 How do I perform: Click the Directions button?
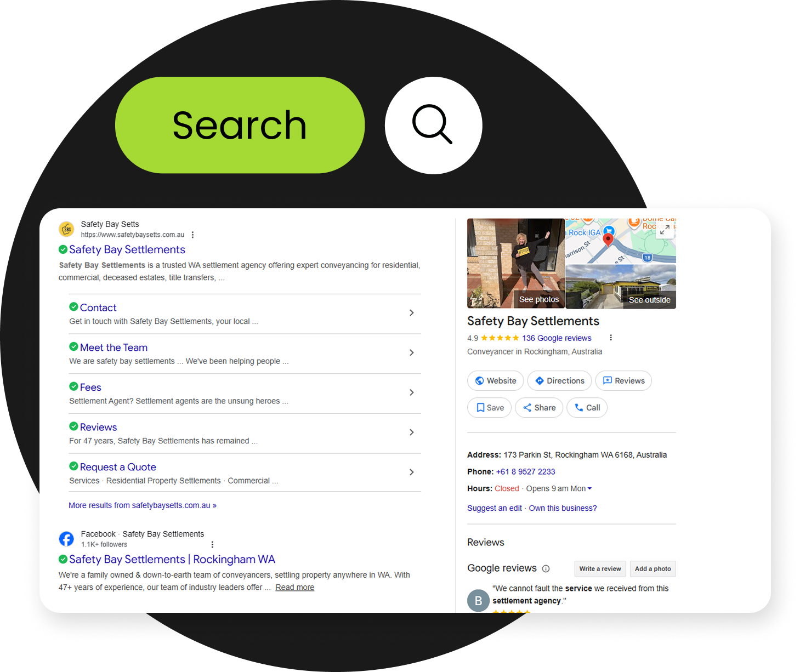(x=559, y=381)
